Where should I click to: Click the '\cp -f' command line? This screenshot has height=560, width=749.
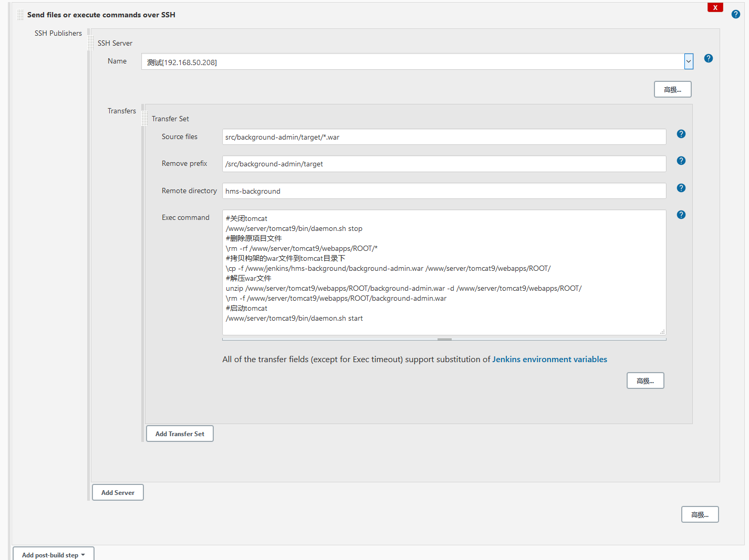[x=388, y=268]
